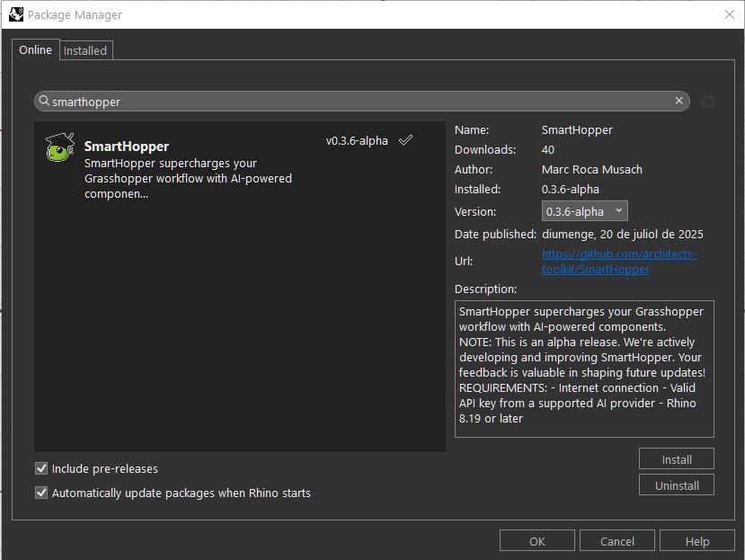Toggle Include pre-releases checkbox
This screenshot has width=745, height=560.
(41, 468)
